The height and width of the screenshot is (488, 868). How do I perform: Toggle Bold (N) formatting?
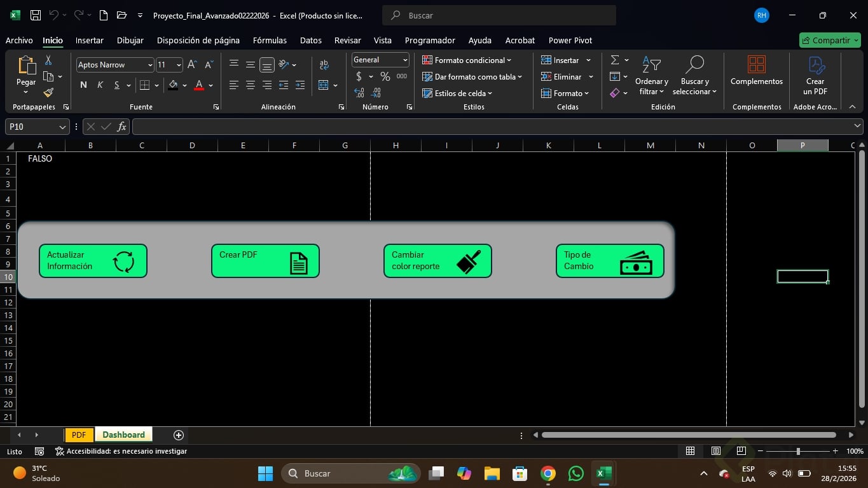coord(83,85)
